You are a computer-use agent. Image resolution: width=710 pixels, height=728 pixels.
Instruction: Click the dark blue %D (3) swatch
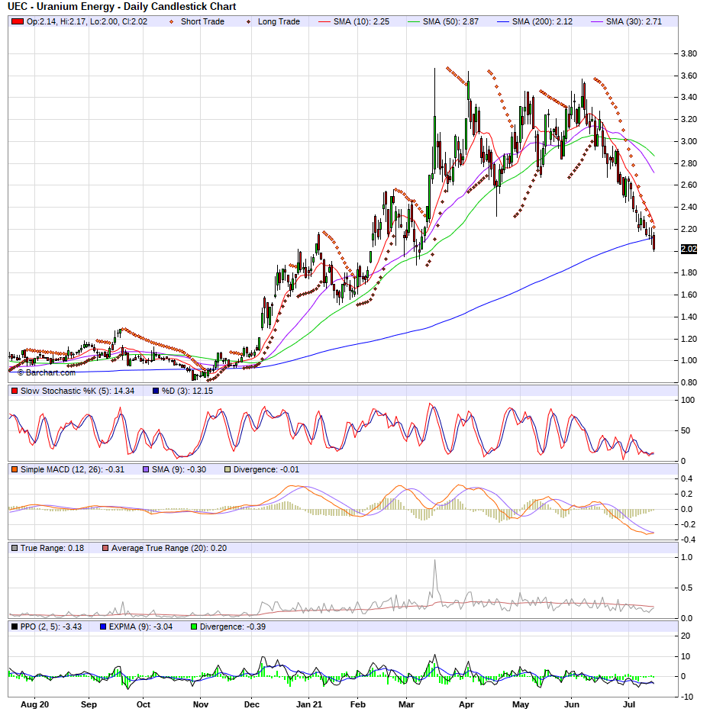tap(156, 391)
